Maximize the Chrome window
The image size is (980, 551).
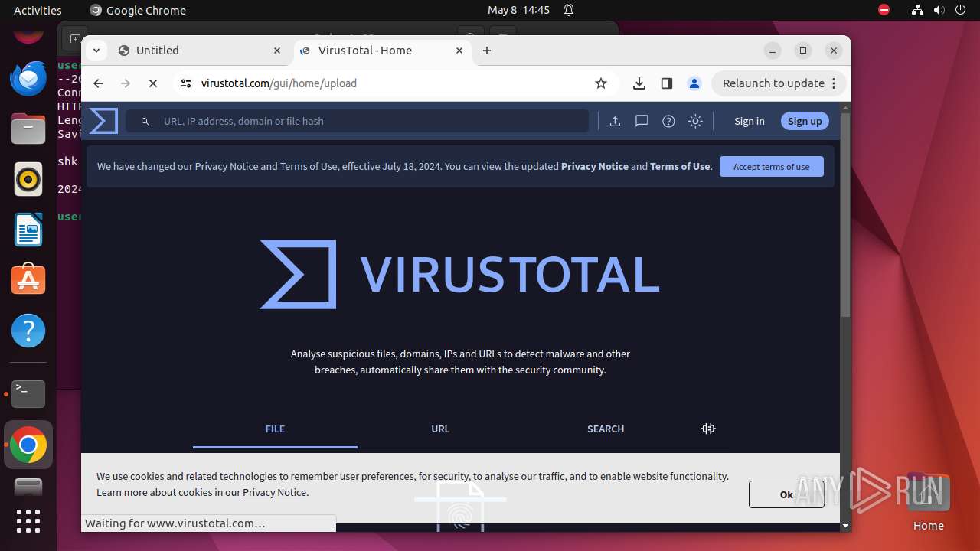[803, 51]
